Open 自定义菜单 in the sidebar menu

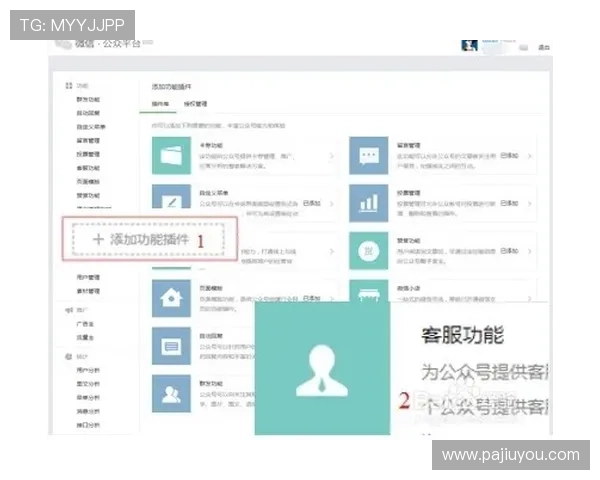[91, 127]
